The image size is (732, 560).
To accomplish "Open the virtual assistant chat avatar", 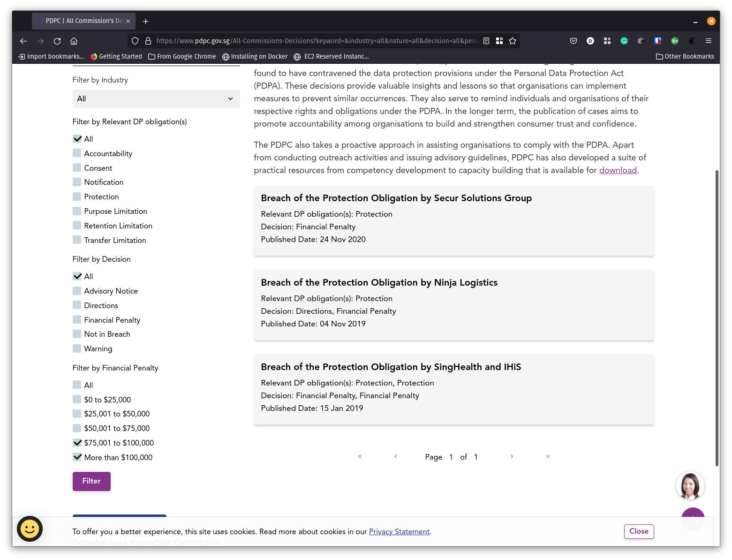I will click(x=690, y=485).
